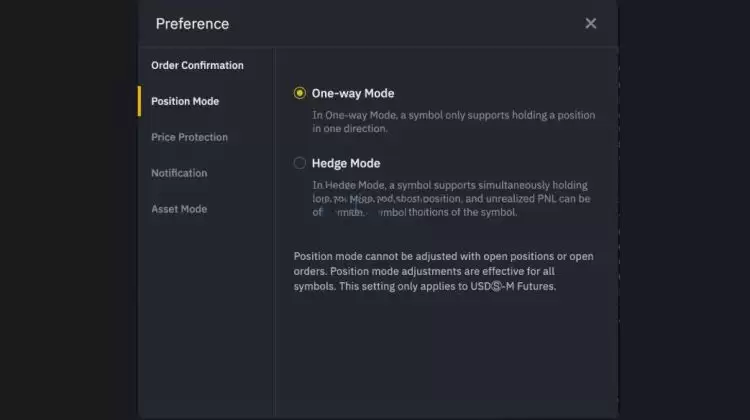Select the One-way Mode radio button
750x420 pixels.
coord(300,93)
